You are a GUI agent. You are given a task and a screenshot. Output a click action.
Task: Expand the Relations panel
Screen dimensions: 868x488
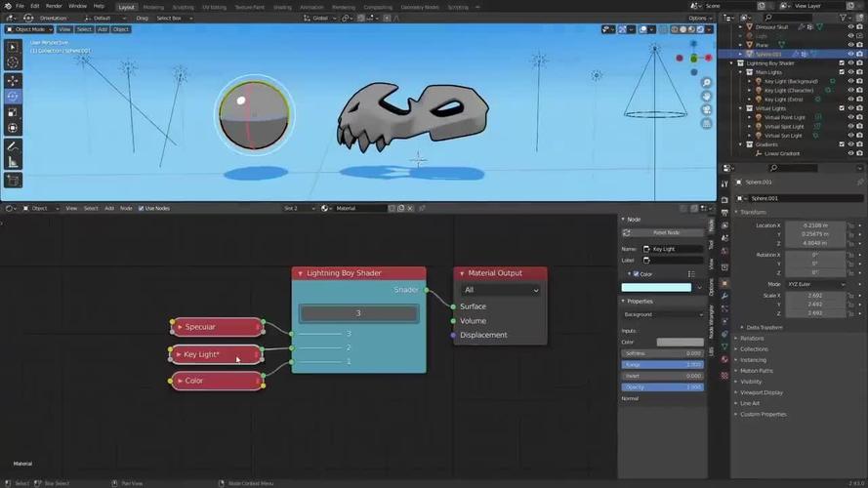coord(752,339)
